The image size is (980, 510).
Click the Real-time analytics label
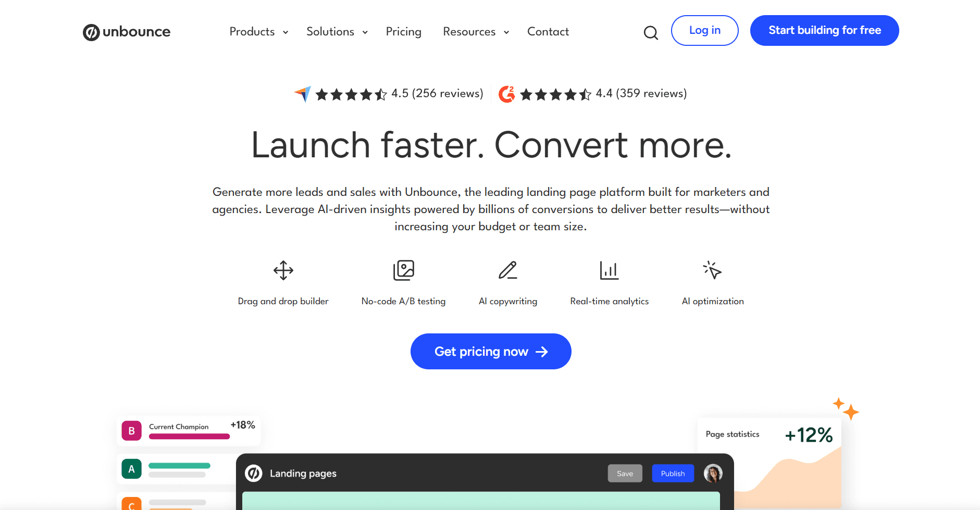(610, 301)
